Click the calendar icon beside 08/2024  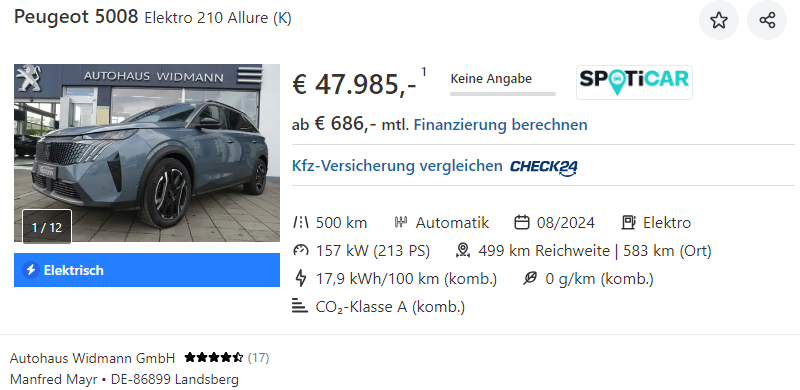(x=521, y=223)
